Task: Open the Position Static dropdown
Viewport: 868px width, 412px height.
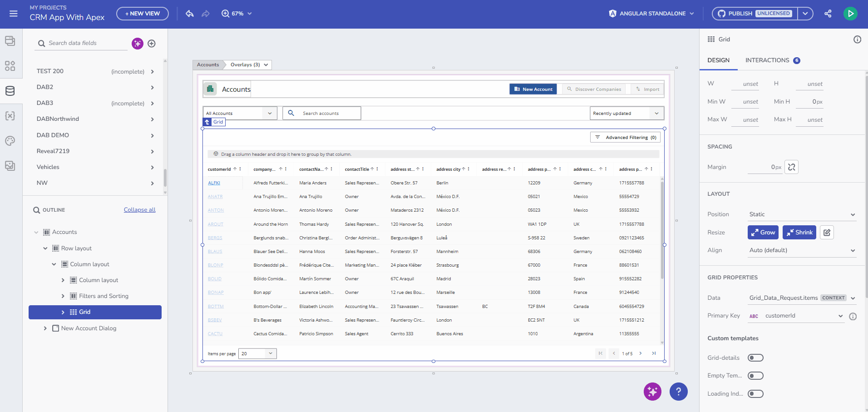Action: click(x=802, y=214)
